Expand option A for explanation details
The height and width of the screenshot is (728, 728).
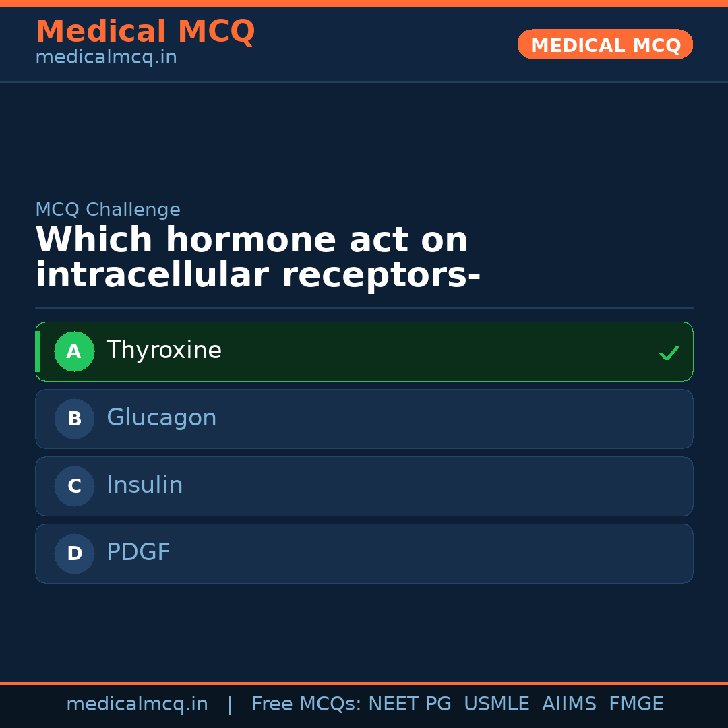[x=364, y=351]
